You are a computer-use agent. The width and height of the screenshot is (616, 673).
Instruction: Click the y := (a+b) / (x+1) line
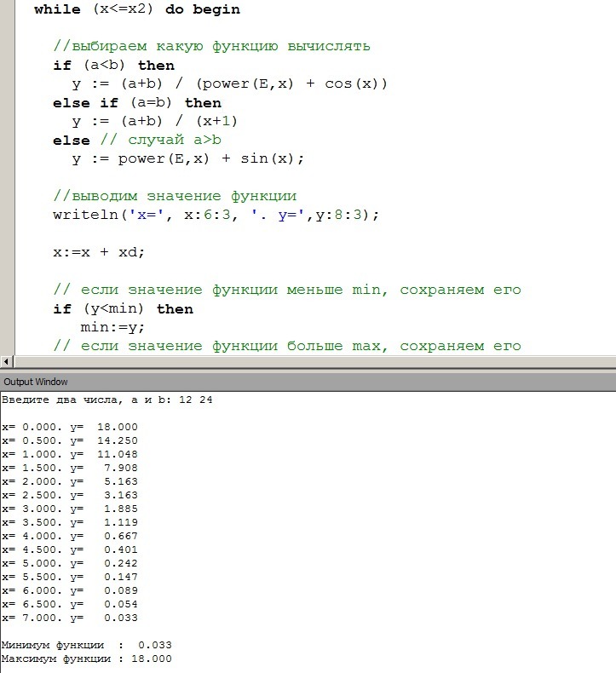(x=154, y=122)
